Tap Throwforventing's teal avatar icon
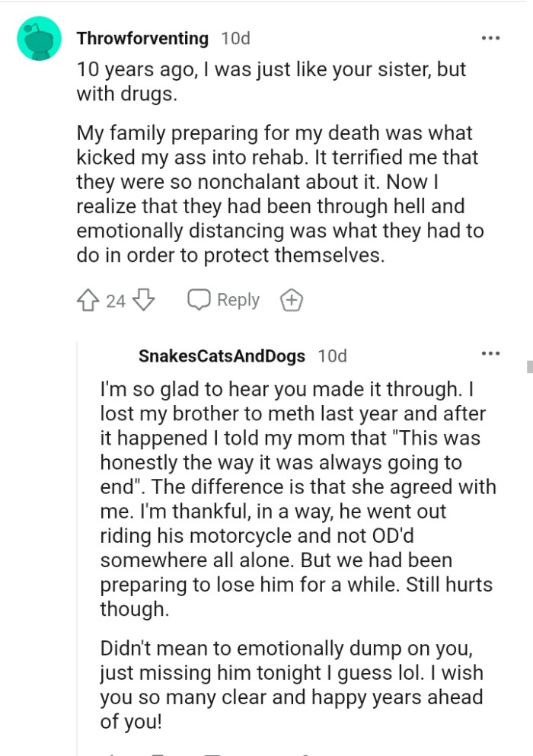 (39, 38)
